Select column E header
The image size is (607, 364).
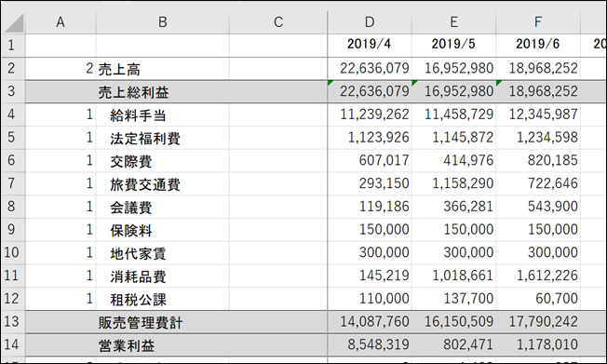[x=453, y=22]
